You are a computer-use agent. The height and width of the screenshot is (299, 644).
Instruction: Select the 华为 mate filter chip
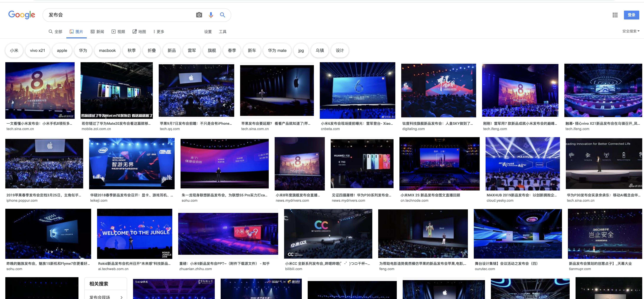click(x=277, y=50)
